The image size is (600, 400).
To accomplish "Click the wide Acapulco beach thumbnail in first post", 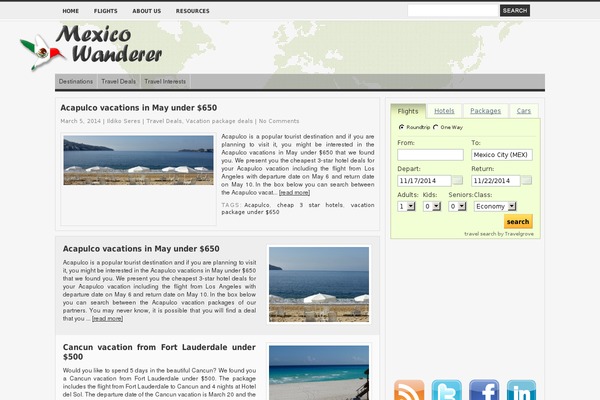I will [139, 160].
